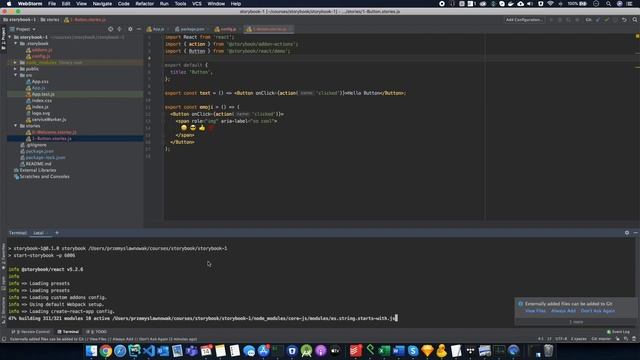This screenshot has height=360, width=640.
Task: Expand the public folder
Action: [16, 69]
